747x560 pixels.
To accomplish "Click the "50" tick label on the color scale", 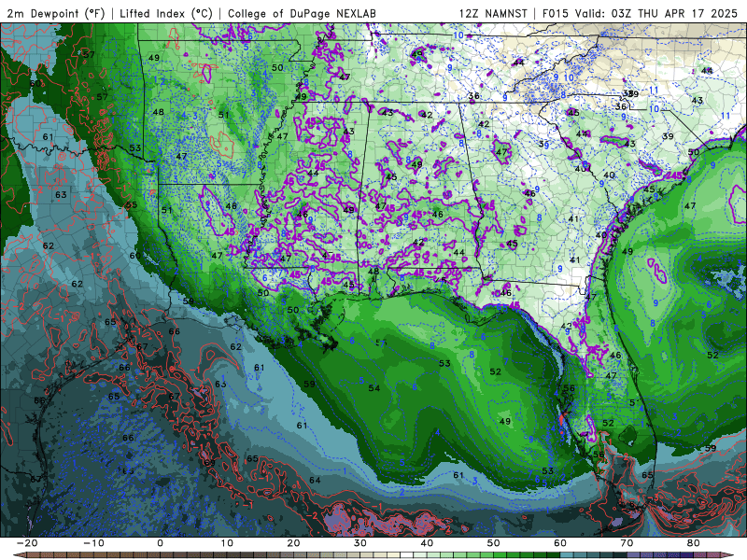I will coord(494,543).
